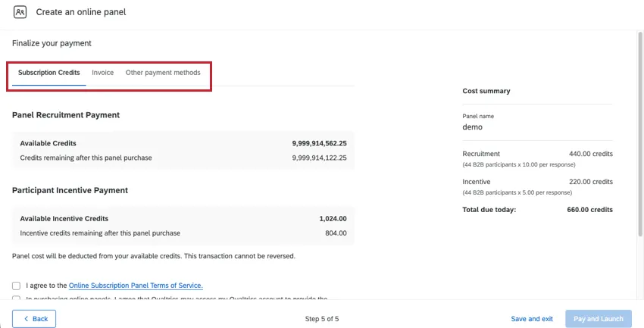Click the Available Incentive Credits value 1,024.00
Viewport: 644px width, 328px height.
(x=333, y=219)
